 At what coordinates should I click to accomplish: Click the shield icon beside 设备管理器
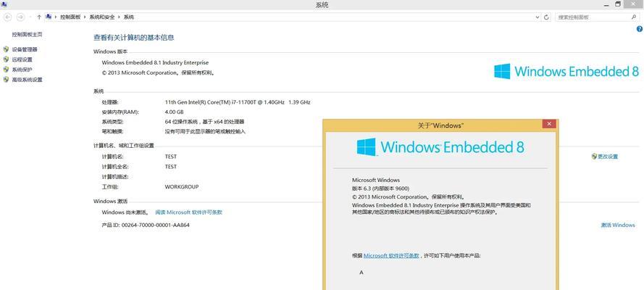point(6,49)
